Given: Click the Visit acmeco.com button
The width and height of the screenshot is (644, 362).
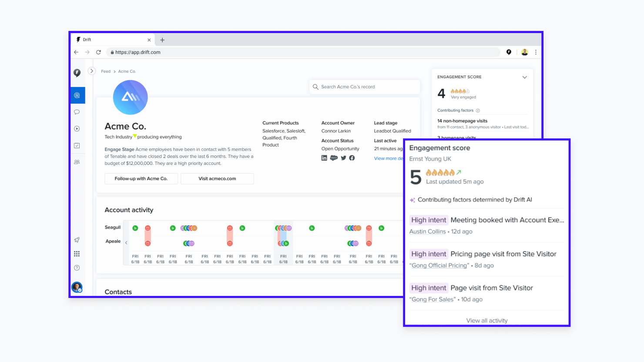Looking at the screenshot, I should pos(217,179).
